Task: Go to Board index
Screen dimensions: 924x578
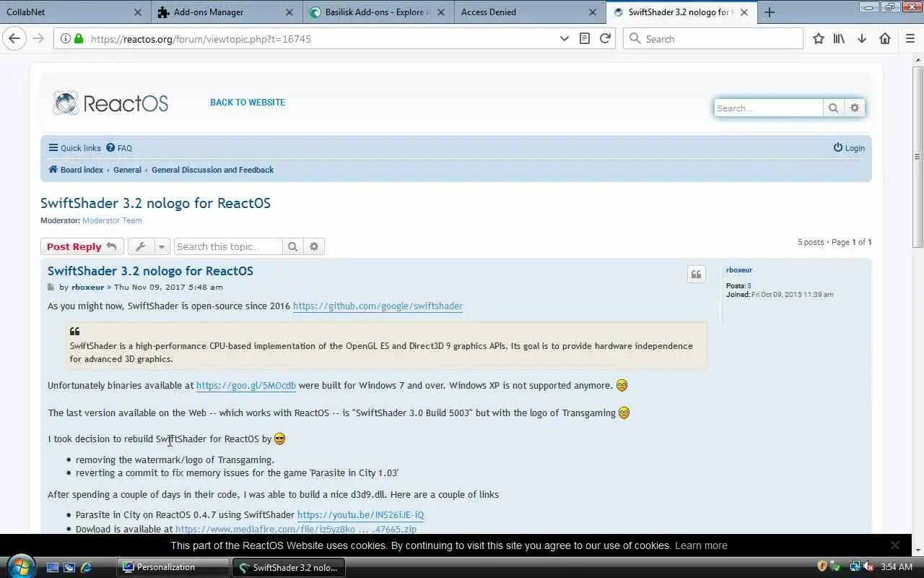Action: (x=76, y=170)
